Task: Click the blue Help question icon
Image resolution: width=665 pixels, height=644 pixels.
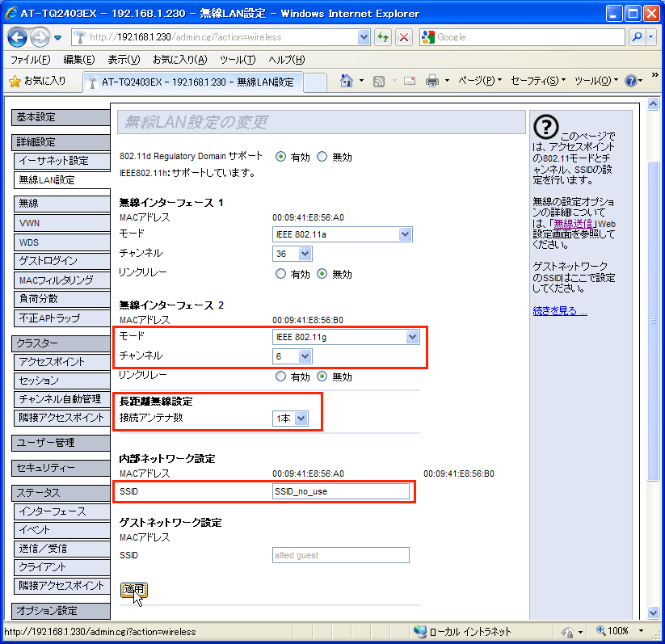Action: [x=630, y=81]
